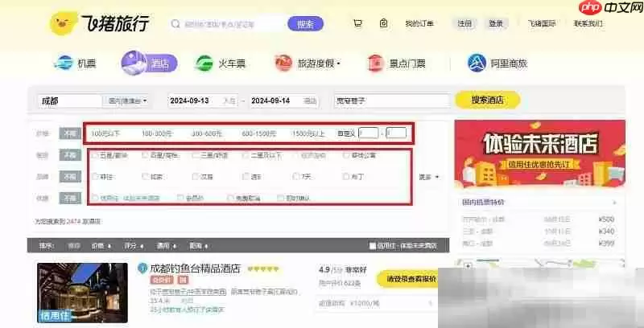Click the 登录 button

coord(496,24)
